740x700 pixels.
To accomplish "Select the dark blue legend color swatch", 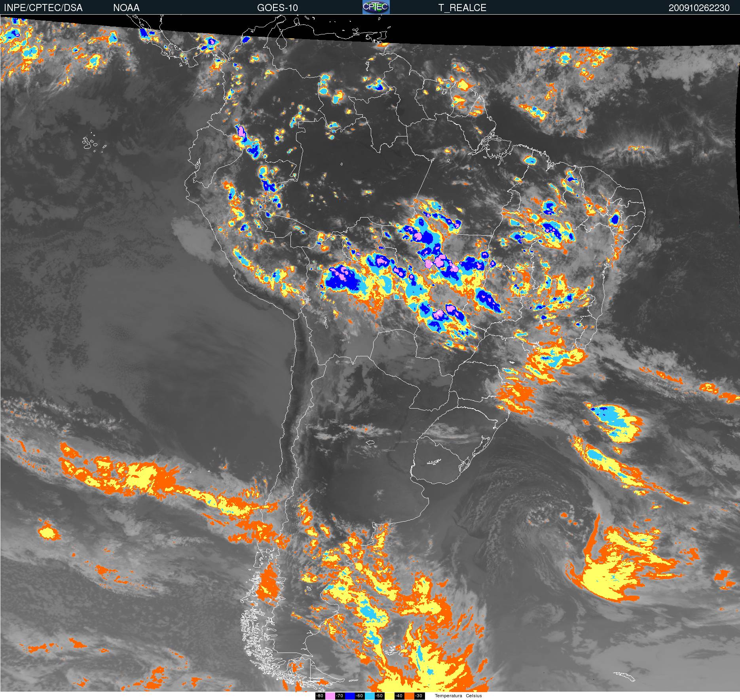I will click(350, 696).
